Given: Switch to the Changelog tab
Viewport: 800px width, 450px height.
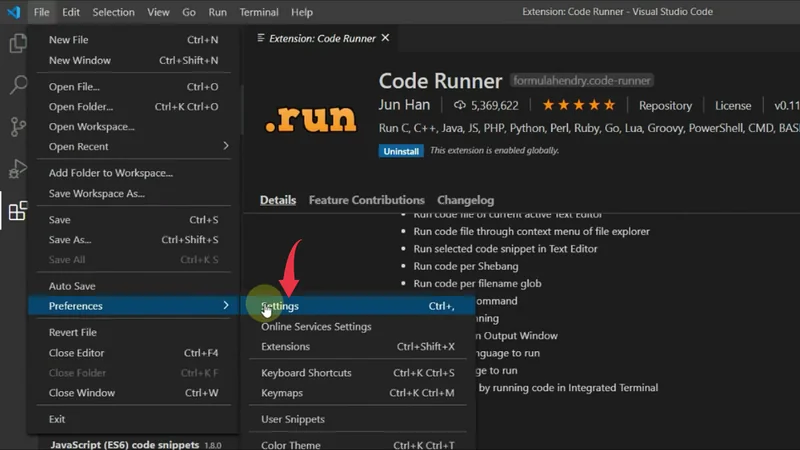Looking at the screenshot, I should point(465,200).
